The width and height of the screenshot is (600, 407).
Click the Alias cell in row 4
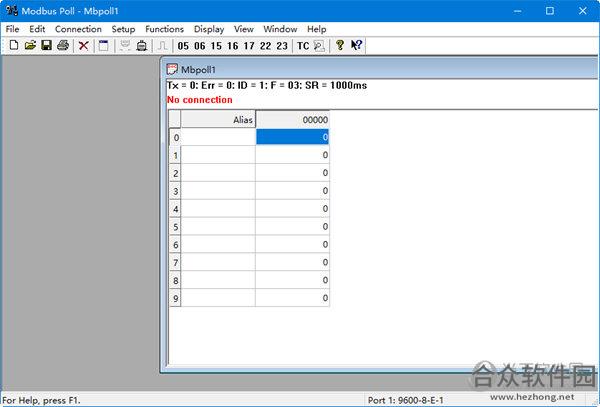pos(218,208)
